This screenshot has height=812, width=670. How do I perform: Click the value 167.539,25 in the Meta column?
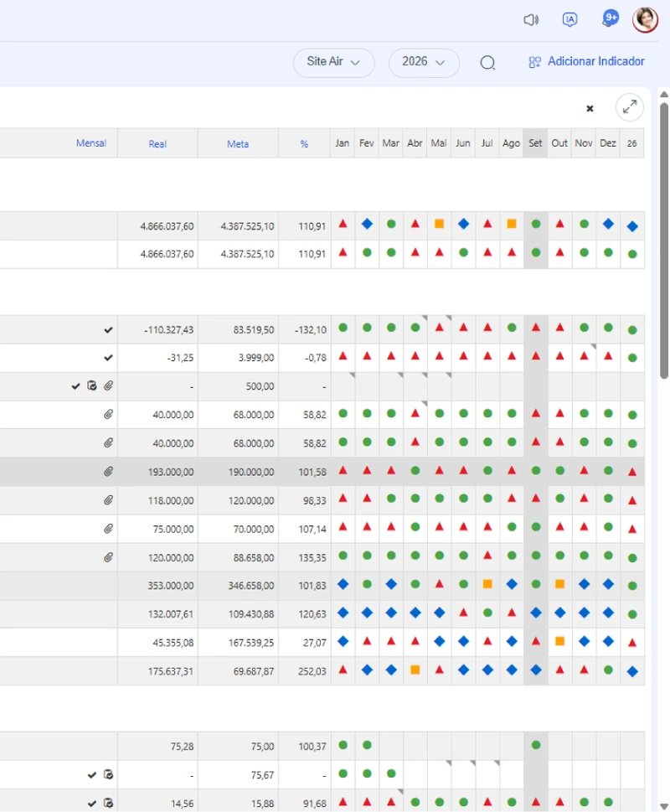coord(251,643)
